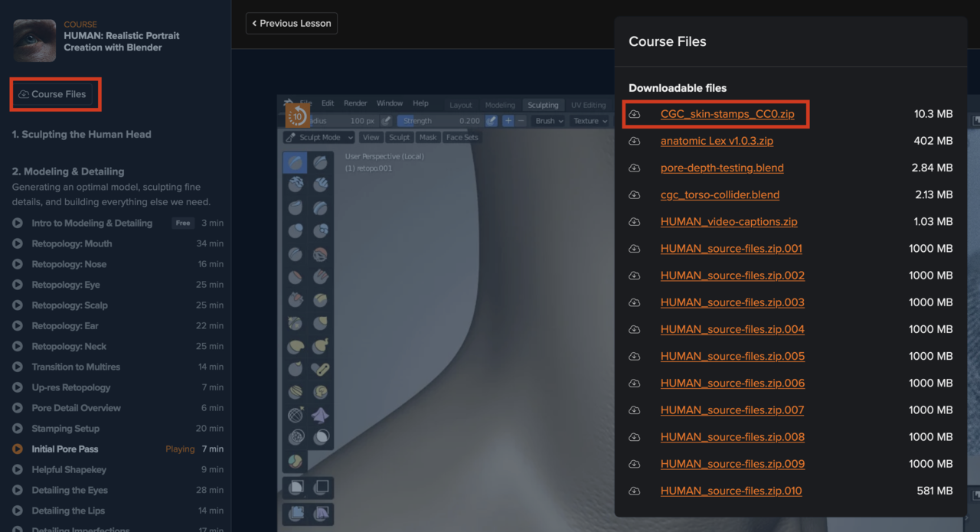
Task: Select the Mask brush tool
Action: point(320,438)
